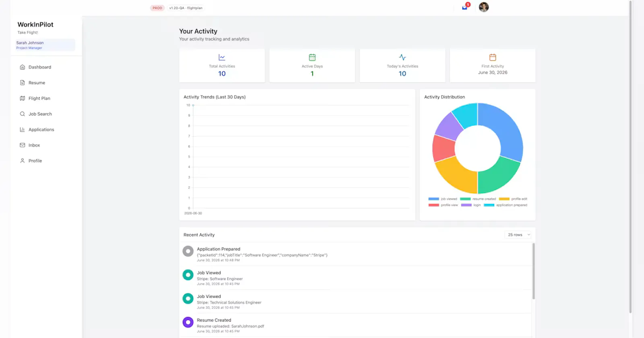This screenshot has height=338, width=644.
Task: Open the Total Activities stat card
Action: [x=222, y=66]
